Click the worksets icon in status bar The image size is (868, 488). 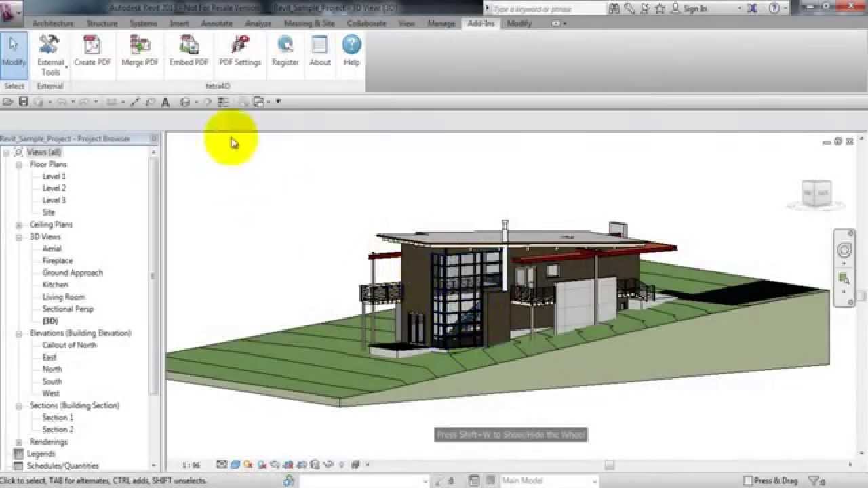pos(290,481)
